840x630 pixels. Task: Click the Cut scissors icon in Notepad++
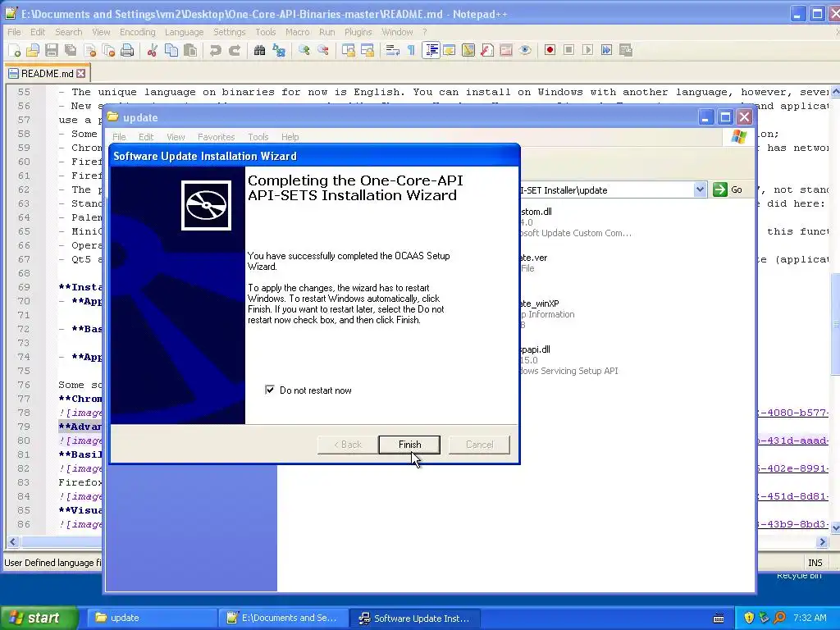tap(152, 50)
